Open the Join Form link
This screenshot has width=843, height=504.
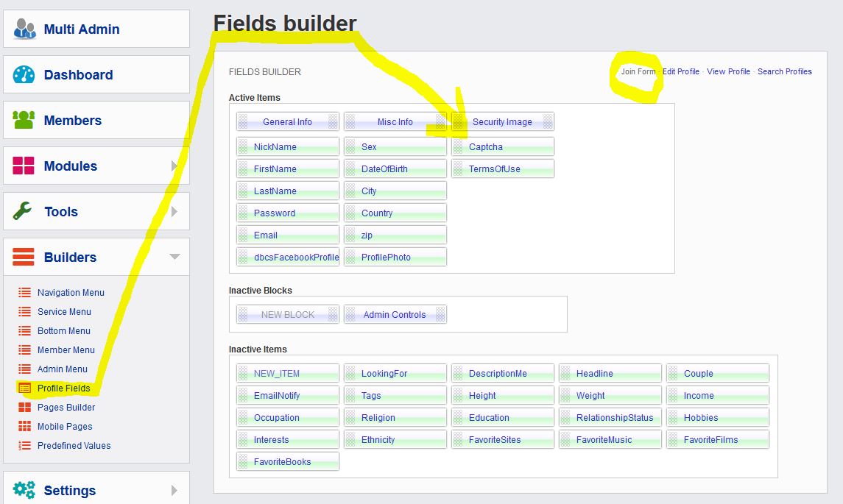point(638,71)
